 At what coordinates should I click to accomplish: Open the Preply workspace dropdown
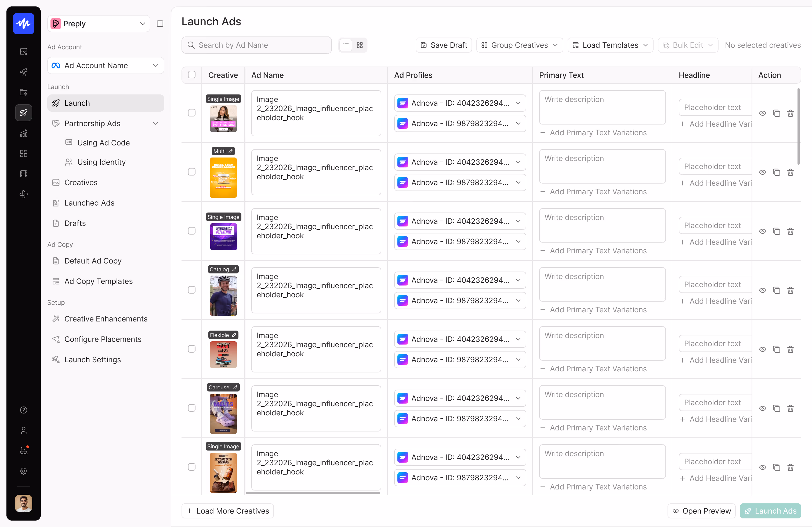coord(99,24)
